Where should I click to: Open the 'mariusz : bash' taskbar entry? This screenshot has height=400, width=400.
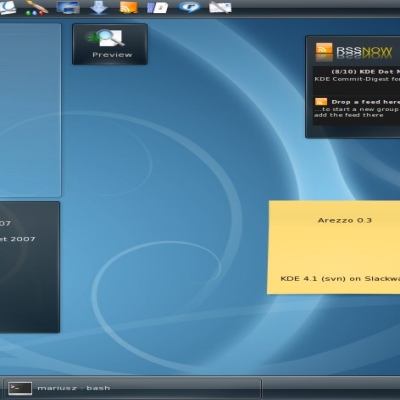pyautogui.click(x=133, y=388)
